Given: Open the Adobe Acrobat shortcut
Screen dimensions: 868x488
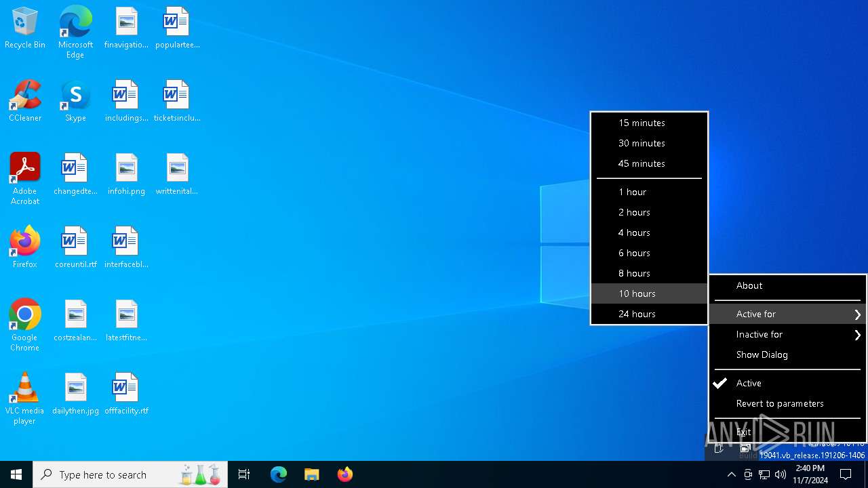Looking at the screenshot, I should pos(25,179).
